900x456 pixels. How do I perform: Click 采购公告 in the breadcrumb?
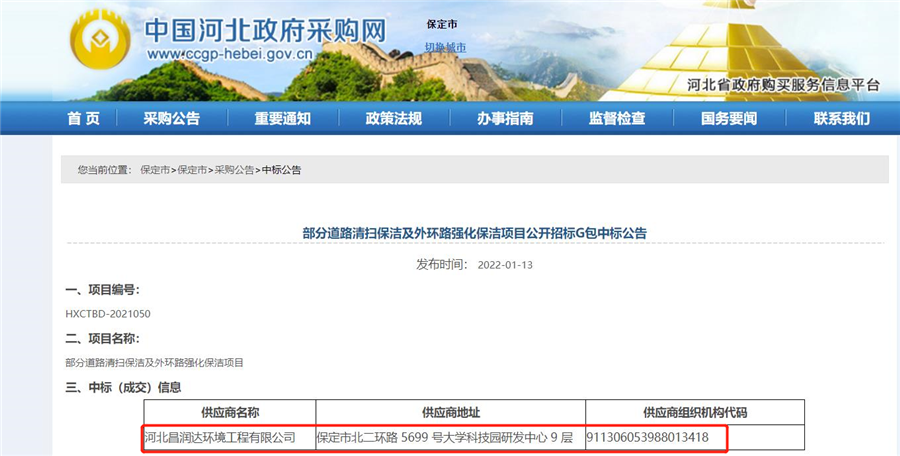click(234, 169)
